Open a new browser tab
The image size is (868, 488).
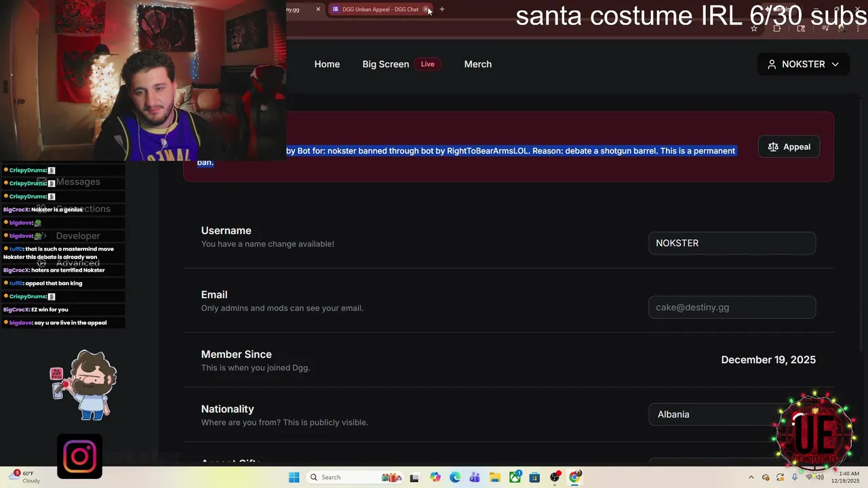click(442, 9)
